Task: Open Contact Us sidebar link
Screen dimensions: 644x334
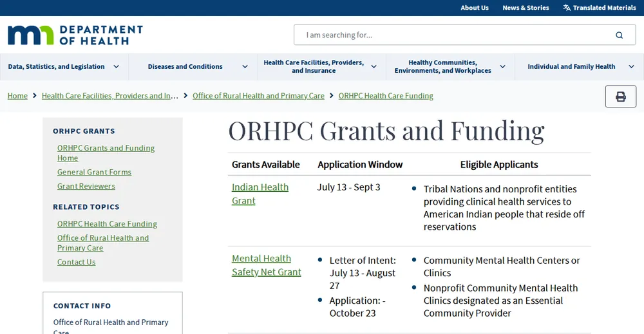Action: click(77, 262)
